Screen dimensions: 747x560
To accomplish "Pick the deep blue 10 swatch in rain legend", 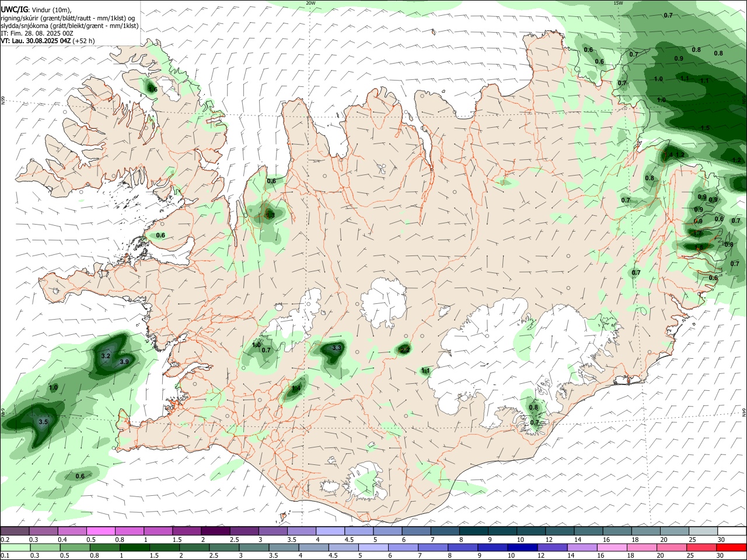I will [522, 547].
